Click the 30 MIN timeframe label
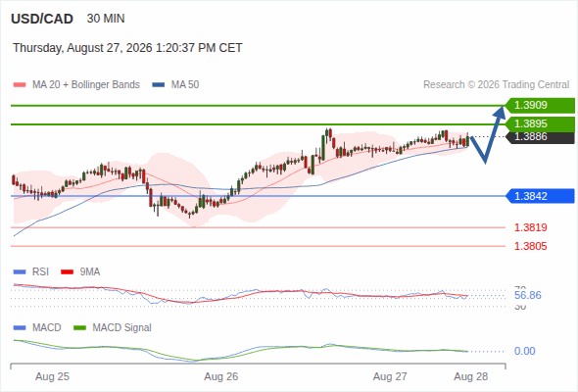The image size is (578, 392). pos(106,19)
